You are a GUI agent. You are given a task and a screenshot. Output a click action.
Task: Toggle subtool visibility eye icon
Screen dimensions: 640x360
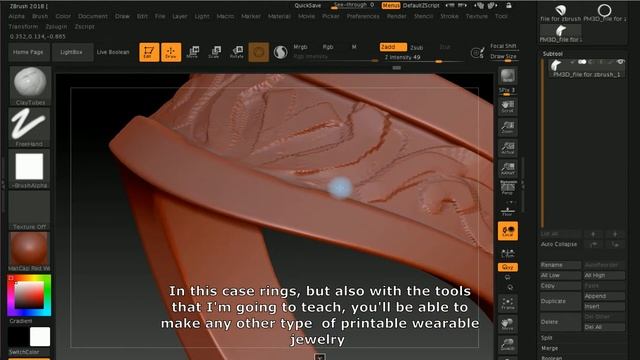pos(620,62)
